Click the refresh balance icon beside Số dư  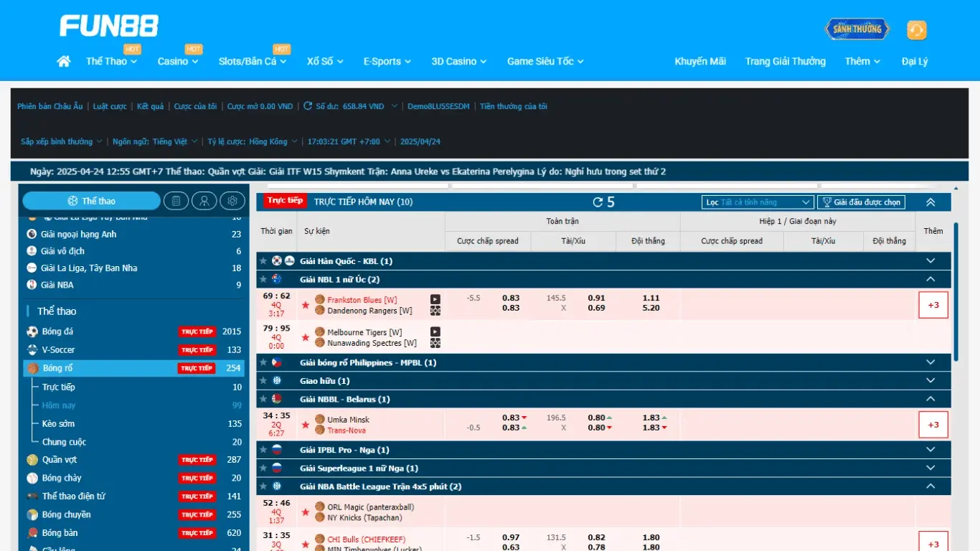[308, 106]
